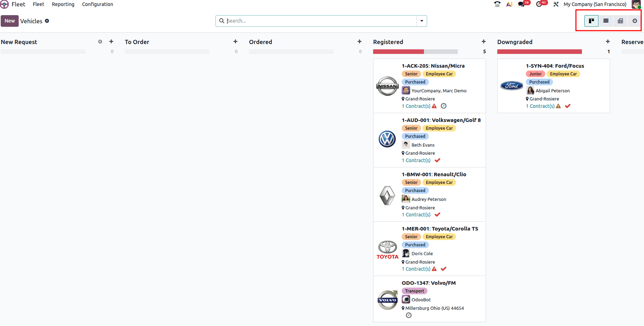Viewport: 644px width, 326px height.
Task: Open the Volvo logo vehicle card
Action: (388, 300)
